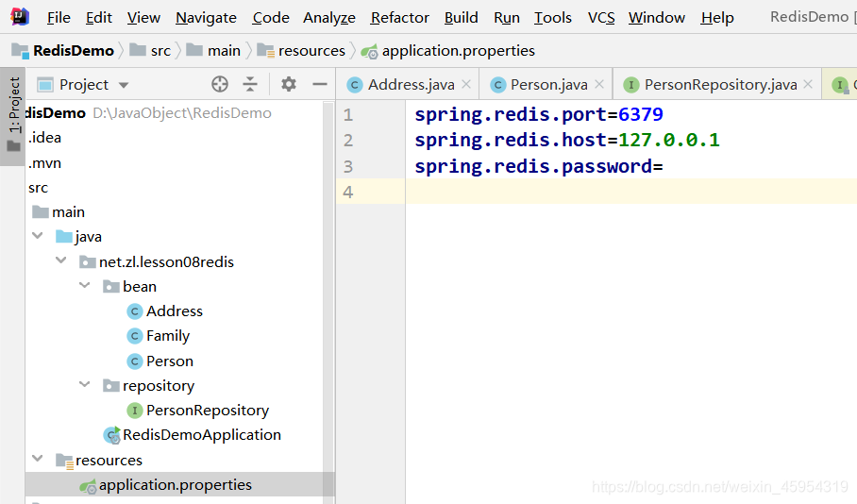Open the File menu
Screen dimensions: 857x504
(59, 18)
